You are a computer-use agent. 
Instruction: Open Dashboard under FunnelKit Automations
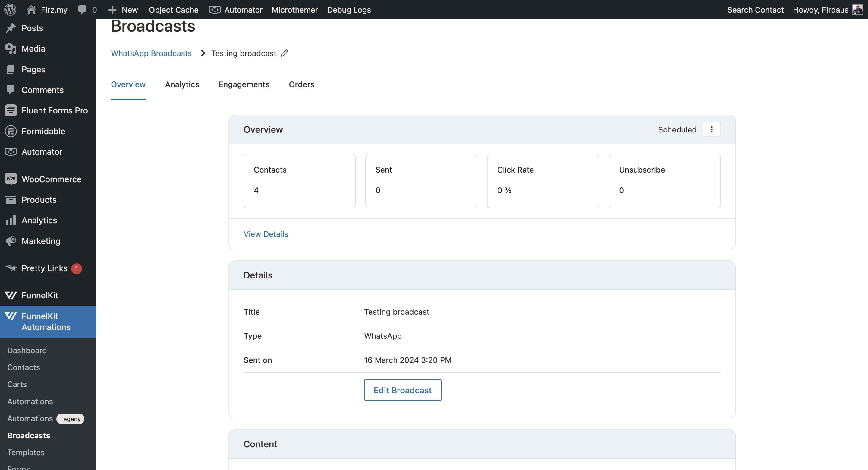[27, 350]
